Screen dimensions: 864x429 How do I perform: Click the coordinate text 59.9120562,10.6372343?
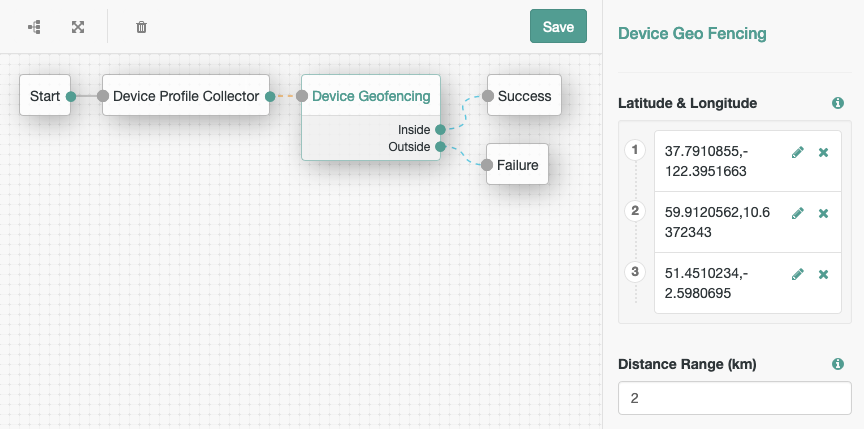click(x=717, y=222)
